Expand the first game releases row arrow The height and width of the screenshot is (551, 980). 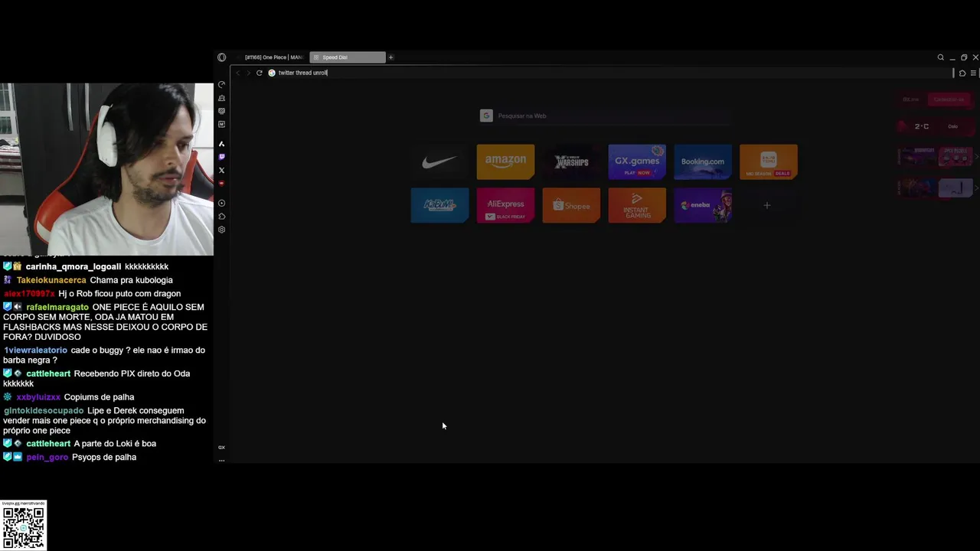pos(976,157)
